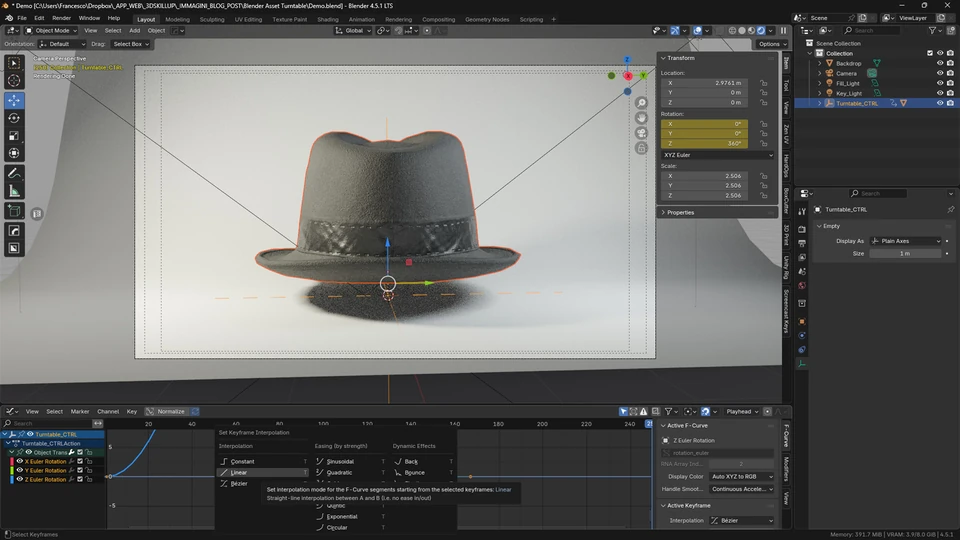Choose Constant interpolation in the popup
The width and height of the screenshot is (960, 540).
tap(263, 462)
